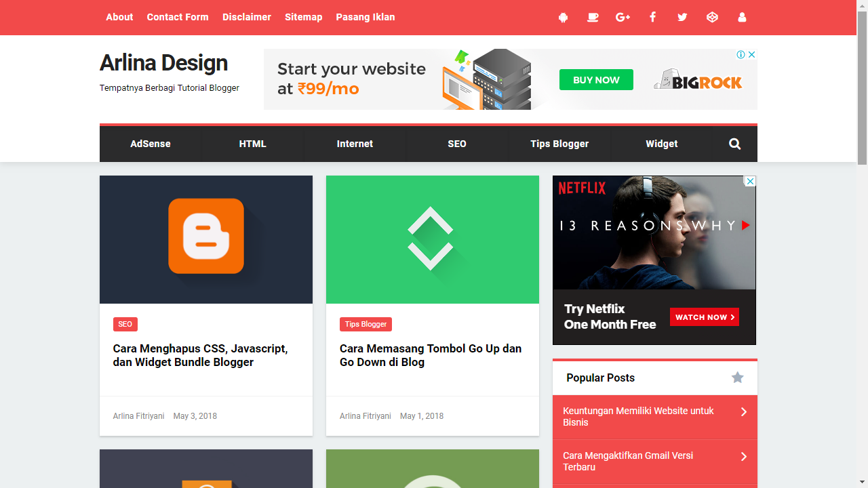Open search via magnifier icon in navbar

tap(734, 144)
